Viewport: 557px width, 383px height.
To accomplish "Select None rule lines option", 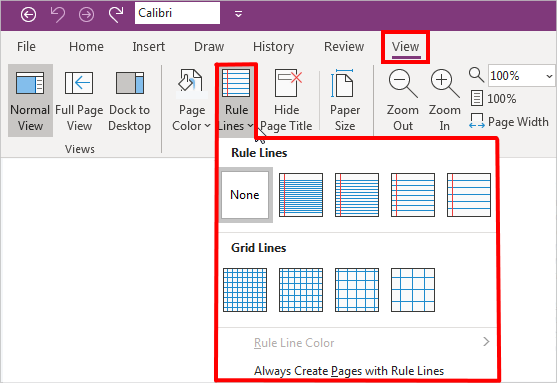I will 245,195.
